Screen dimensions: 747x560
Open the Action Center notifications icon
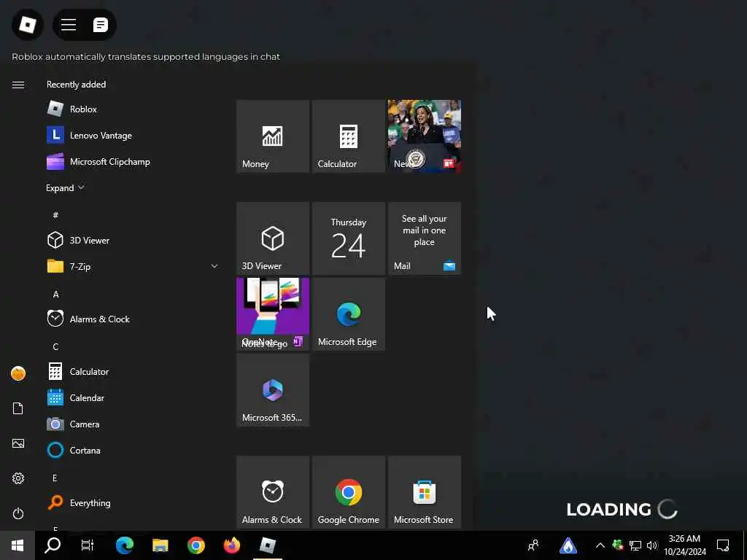(x=723, y=545)
